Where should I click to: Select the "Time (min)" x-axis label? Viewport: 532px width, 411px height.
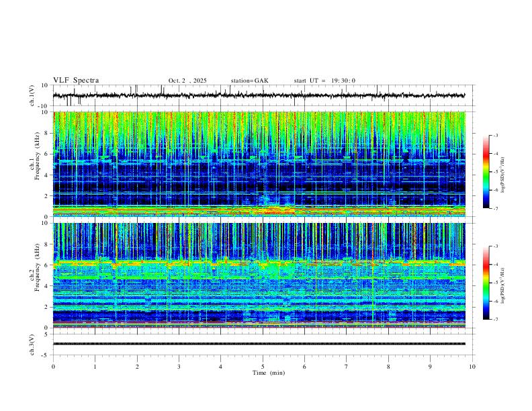[269, 373]
